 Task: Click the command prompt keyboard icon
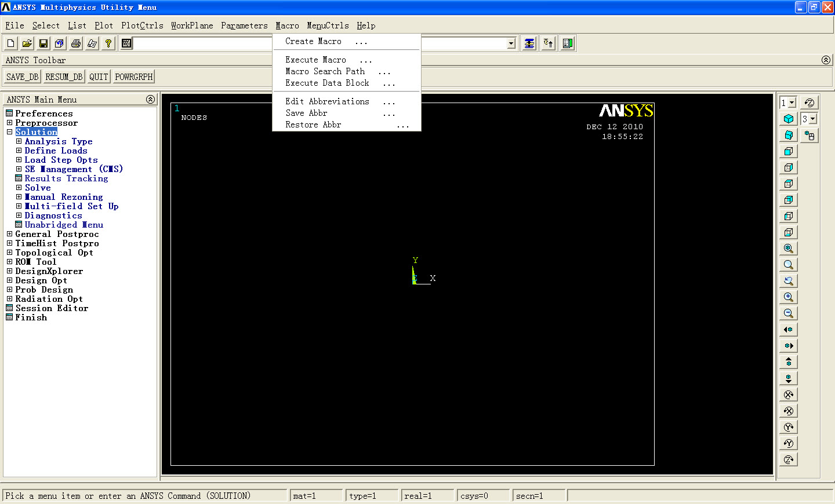click(126, 43)
